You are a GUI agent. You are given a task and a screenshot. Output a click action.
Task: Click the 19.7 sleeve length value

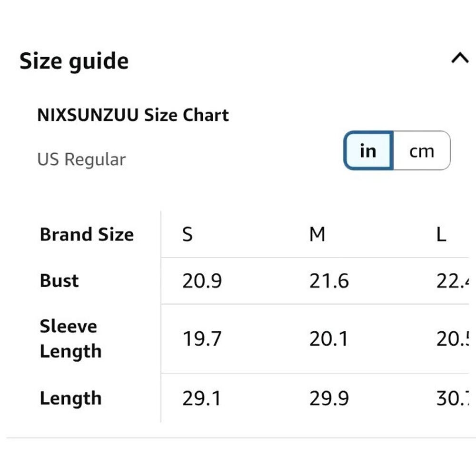(202, 339)
